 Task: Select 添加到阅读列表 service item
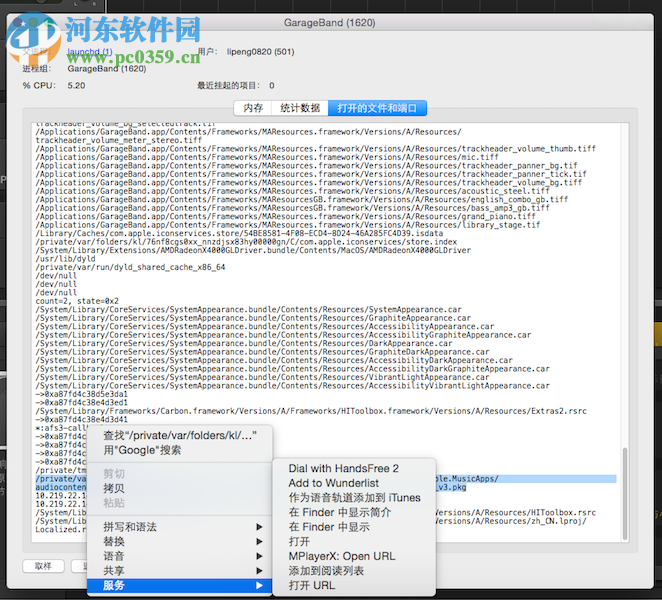(x=354, y=571)
